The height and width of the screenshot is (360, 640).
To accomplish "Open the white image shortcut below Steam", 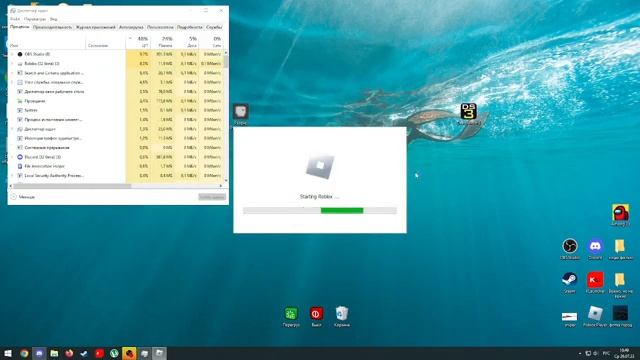I will 569,316.
